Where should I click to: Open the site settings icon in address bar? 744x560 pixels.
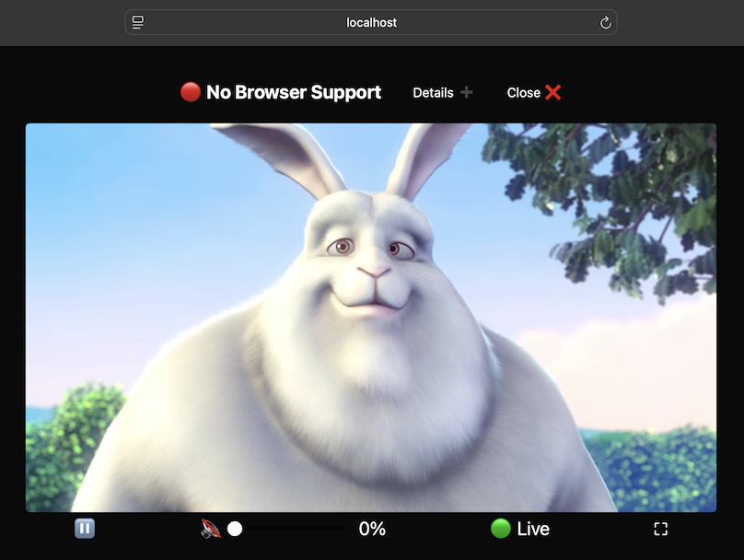(x=137, y=22)
